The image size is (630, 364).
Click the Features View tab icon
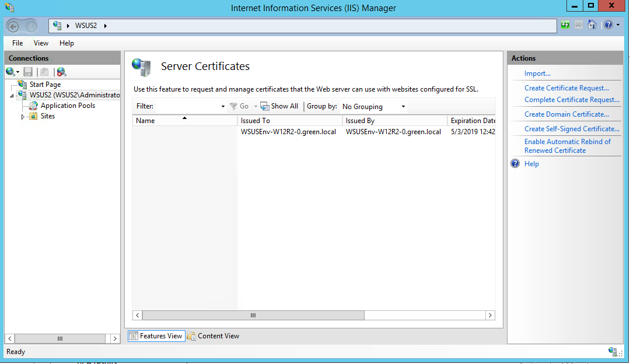pyautogui.click(x=134, y=336)
